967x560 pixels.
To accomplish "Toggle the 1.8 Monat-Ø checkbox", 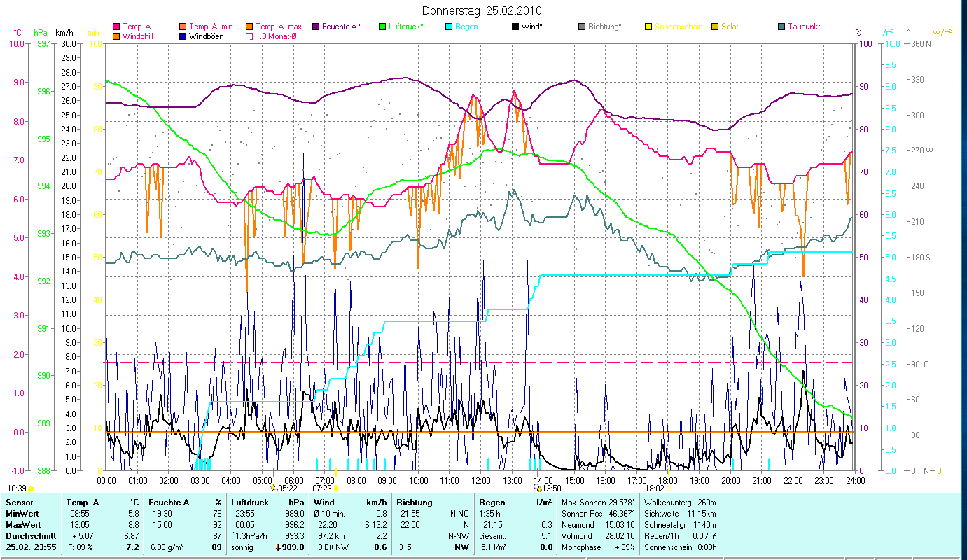I will [249, 36].
